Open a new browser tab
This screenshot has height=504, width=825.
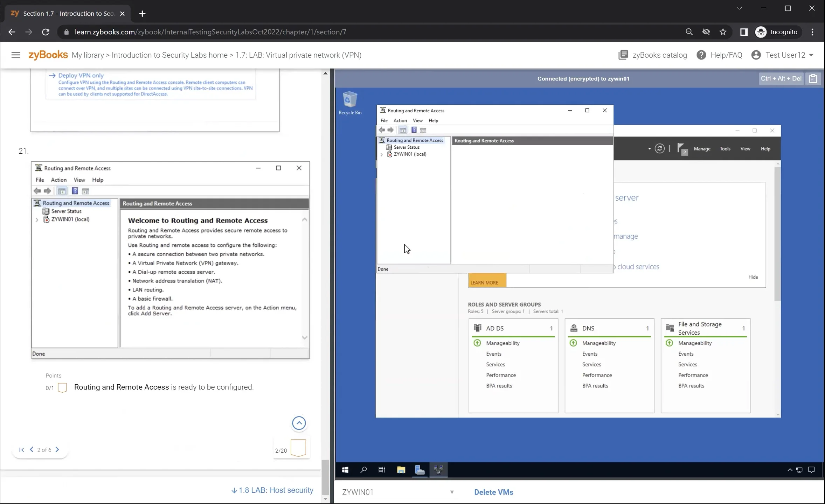click(x=142, y=14)
